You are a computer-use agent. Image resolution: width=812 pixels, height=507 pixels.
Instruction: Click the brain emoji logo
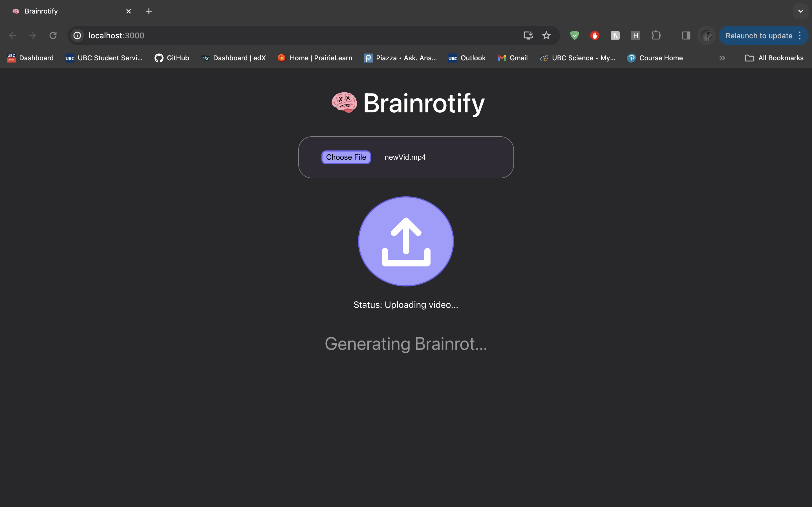click(344, 103)
